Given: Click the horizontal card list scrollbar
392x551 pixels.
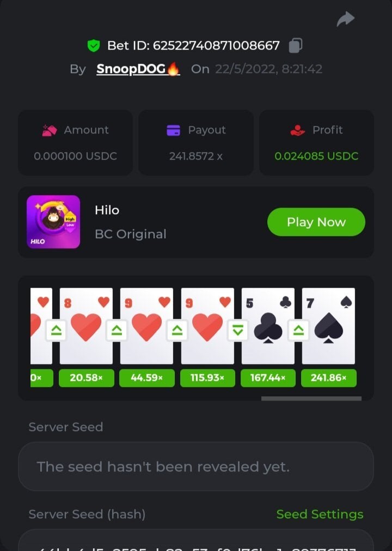Looking at the screenshot, I should [x=311, y=398].
